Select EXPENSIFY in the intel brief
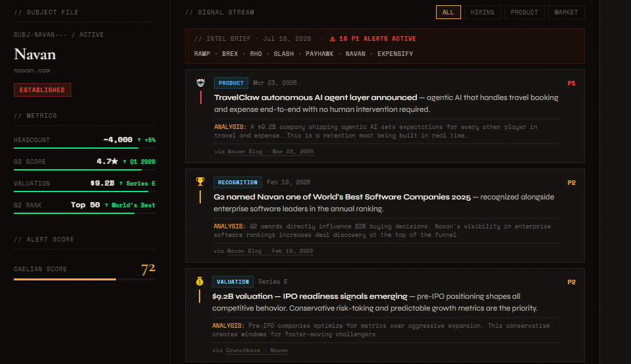This screenshot has height=364, width=631. point(395,53)
